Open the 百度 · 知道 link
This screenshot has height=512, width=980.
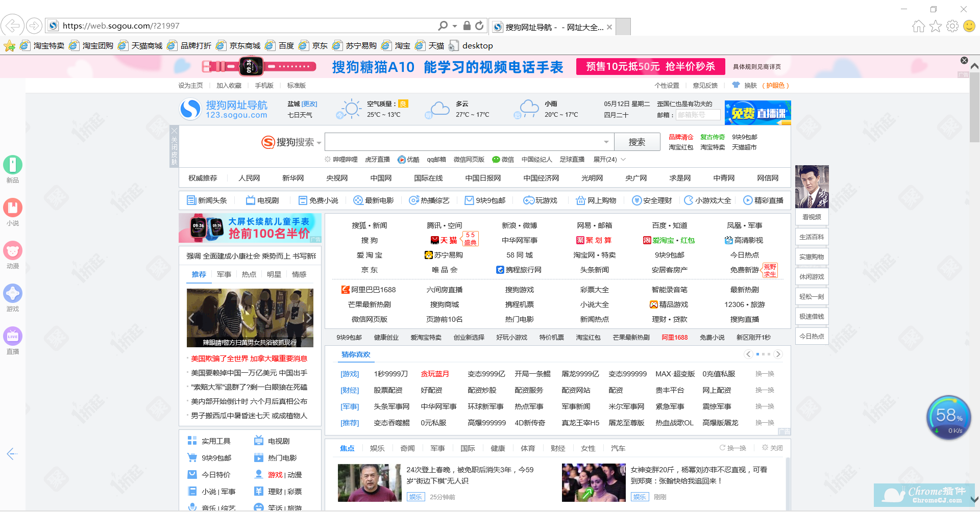click(670, 225)
